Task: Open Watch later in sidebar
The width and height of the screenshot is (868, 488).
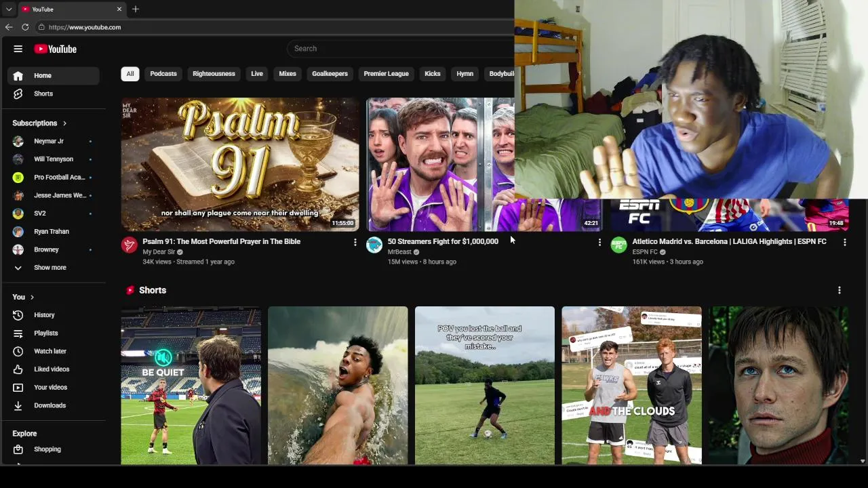Action: [x=53, y=351]
